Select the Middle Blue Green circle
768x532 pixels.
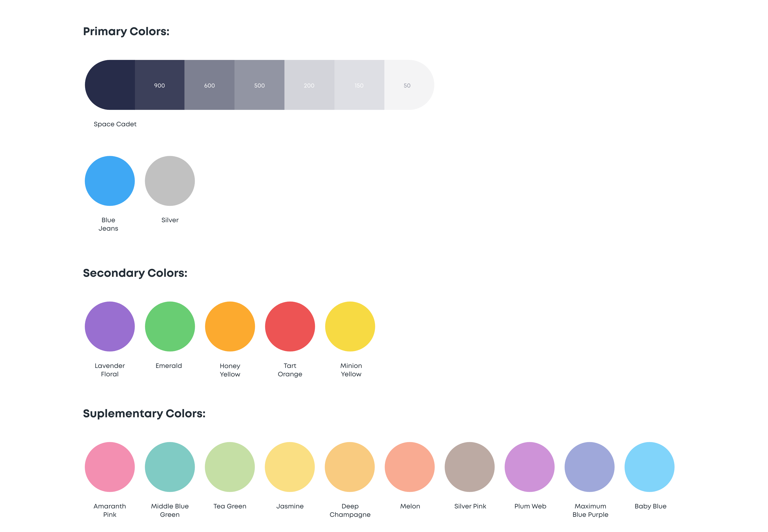point(170,467)
